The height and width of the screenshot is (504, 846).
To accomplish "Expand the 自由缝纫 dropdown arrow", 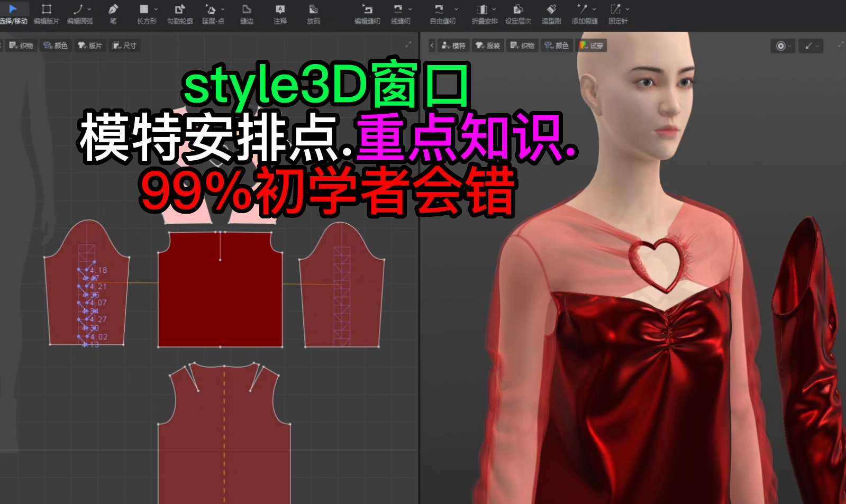I will coord(456,9).
